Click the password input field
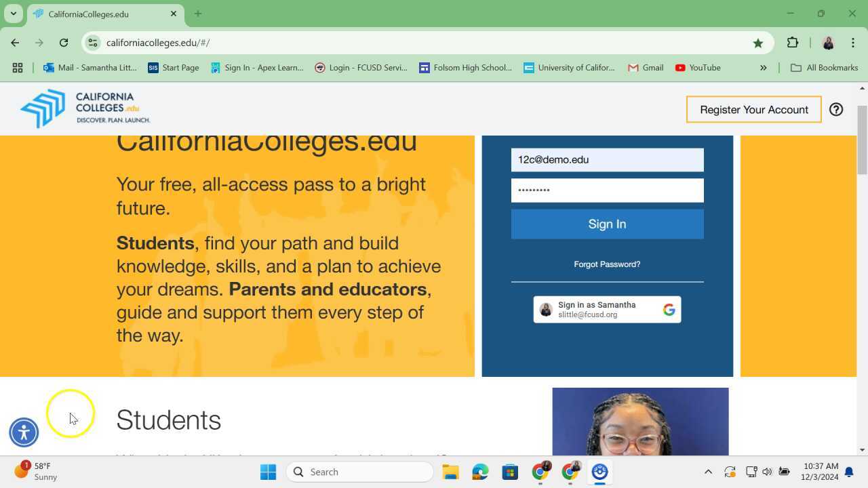Viewport: 868px width, 488px height. (x=608, y=190)
